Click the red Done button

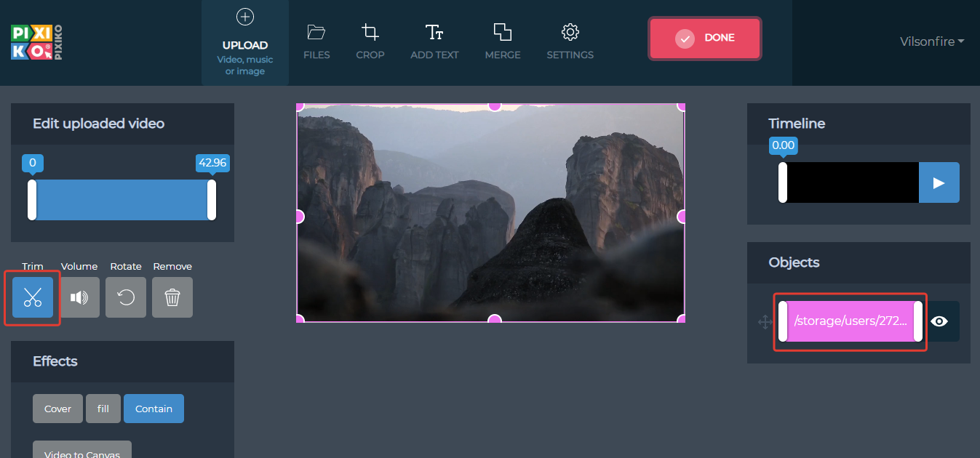pos(705,38)
